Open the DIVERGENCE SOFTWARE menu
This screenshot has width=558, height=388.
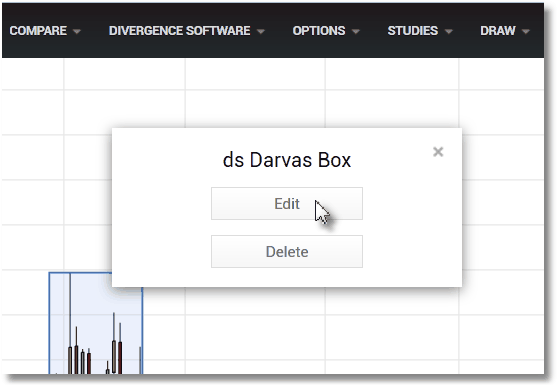coord(186,31)
